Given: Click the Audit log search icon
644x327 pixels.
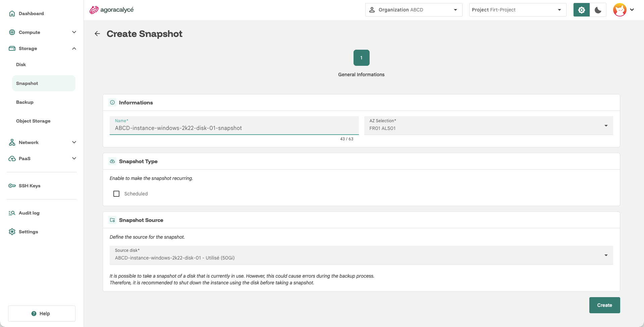Looking at the screenshot, I should pos(12,213).
